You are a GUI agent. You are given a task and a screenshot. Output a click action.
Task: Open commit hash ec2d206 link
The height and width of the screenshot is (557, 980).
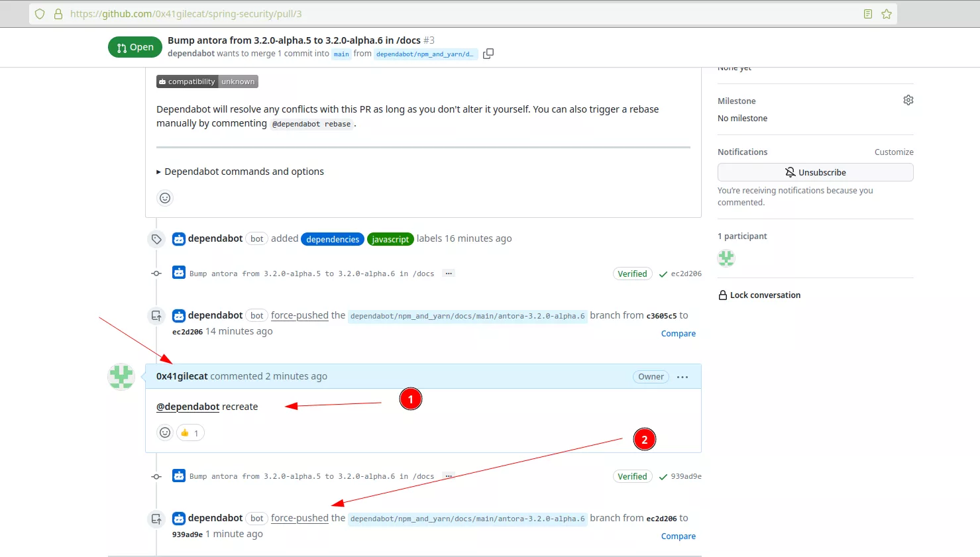coord(686,274)
